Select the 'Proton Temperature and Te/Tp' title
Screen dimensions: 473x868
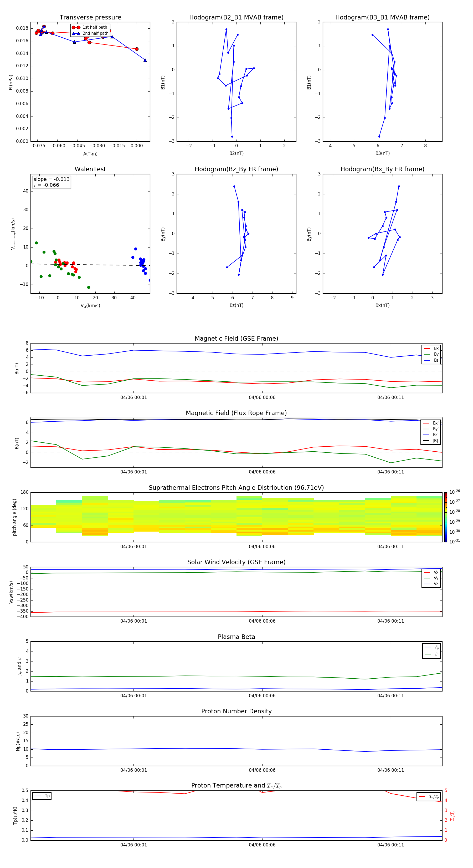pos(236,785)
